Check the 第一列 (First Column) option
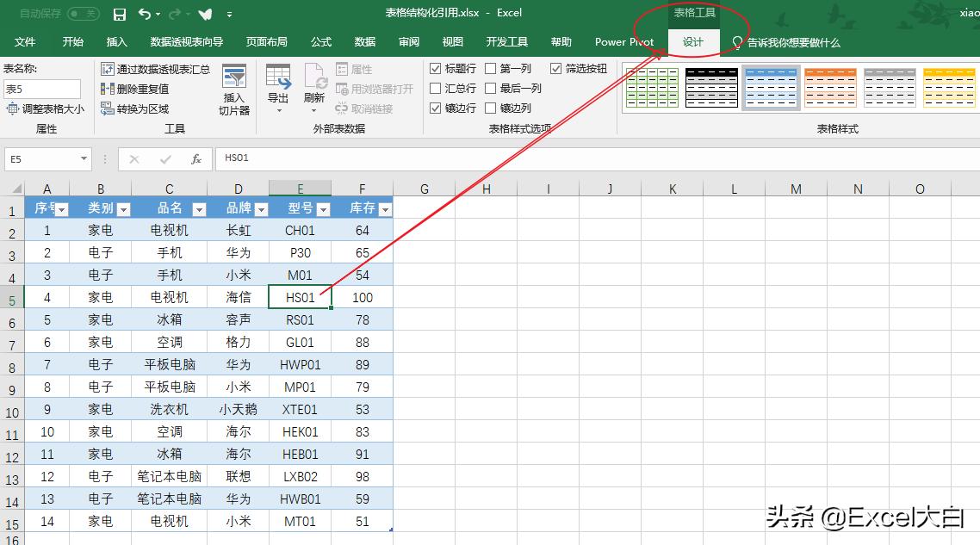 [x=492, y=68]
